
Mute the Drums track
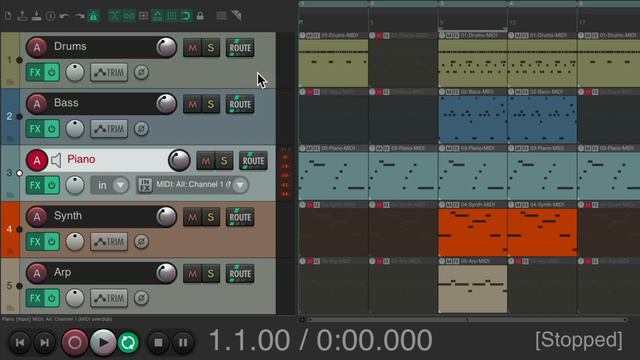pyautogui.click(x=192, y=48)
